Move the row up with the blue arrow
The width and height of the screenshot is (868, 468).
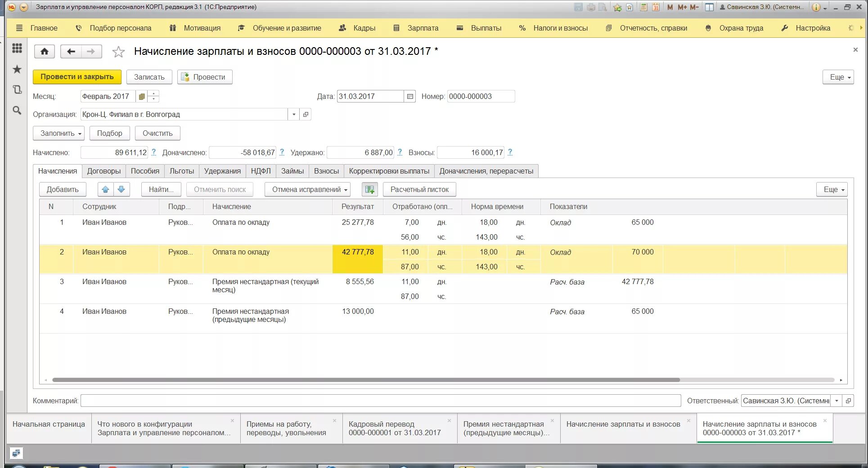point(106,189)
